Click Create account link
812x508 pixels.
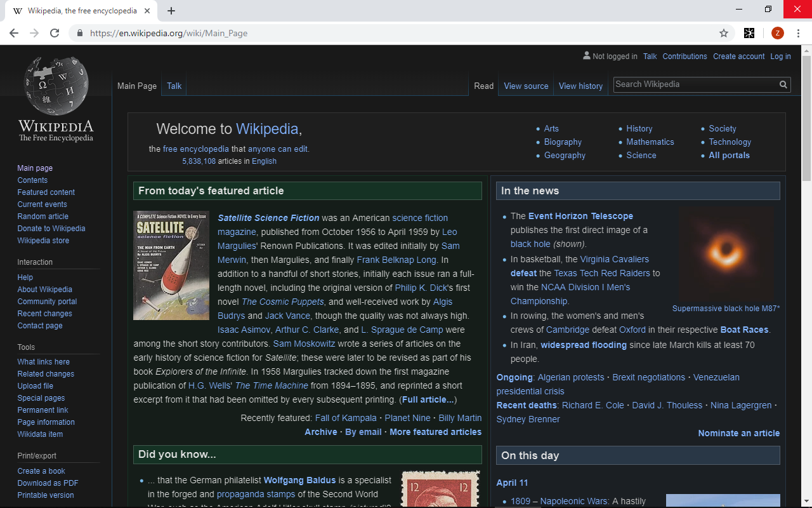click(x=738, y=57)
